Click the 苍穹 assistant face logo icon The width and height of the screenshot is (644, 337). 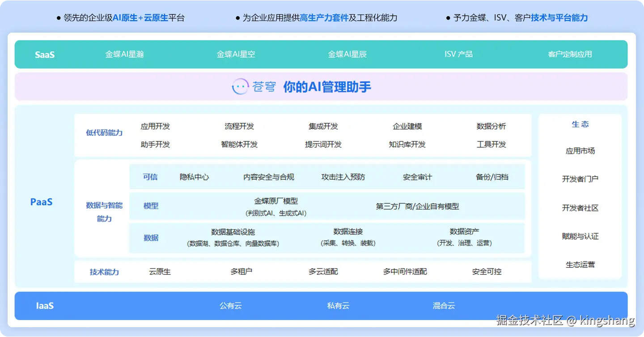pyautogui.click(x=240, y=87)
